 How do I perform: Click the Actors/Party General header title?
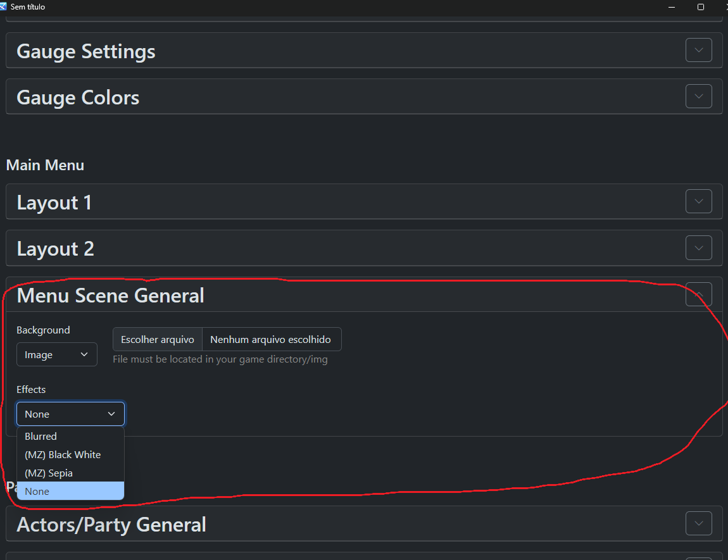(x=111, y=525)
